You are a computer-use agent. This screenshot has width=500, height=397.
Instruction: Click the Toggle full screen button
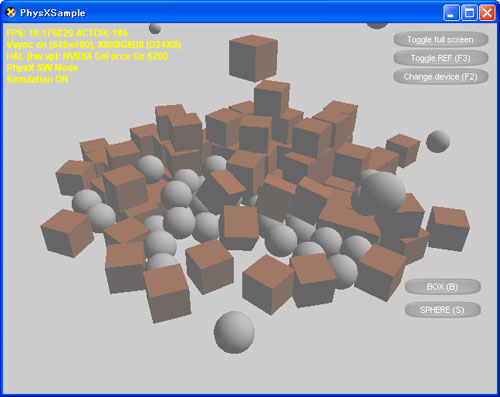(x=441, y=40)
